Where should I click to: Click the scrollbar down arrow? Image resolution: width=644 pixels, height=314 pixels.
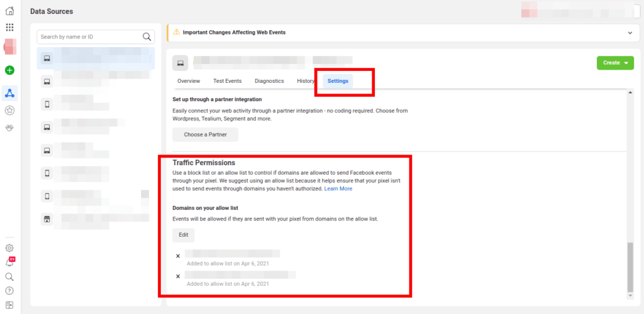[x=630, y=296]
